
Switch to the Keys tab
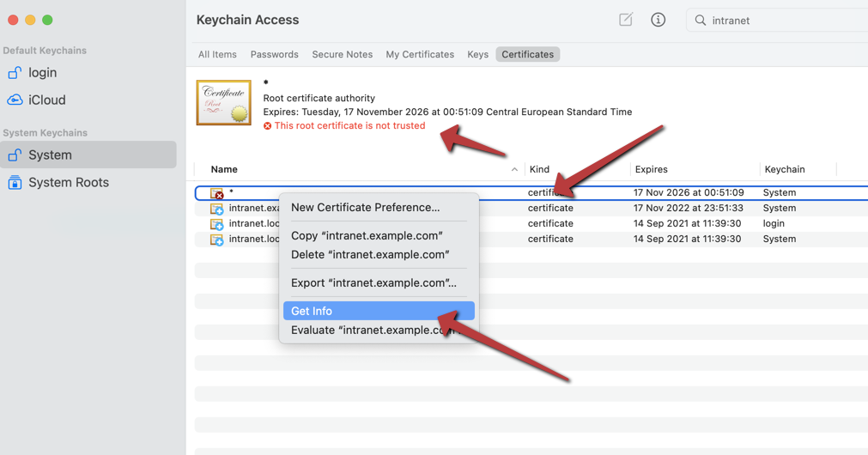point(477,54)
